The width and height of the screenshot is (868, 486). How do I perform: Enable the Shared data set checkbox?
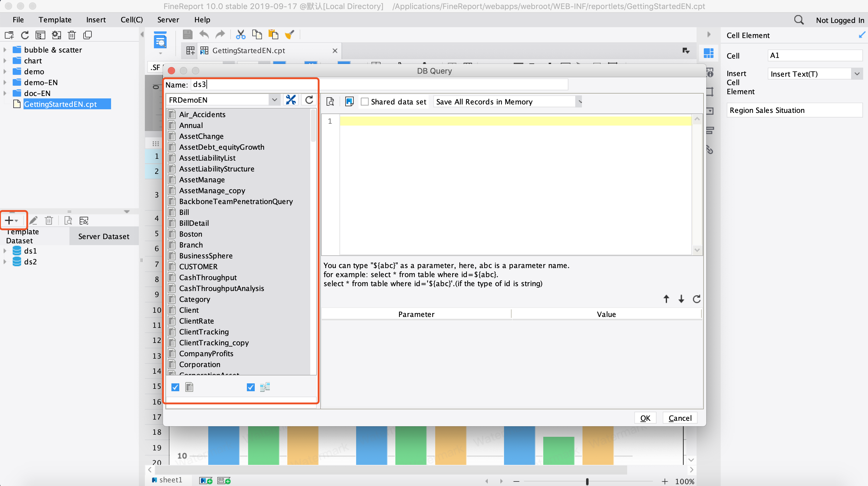[365, 102]
